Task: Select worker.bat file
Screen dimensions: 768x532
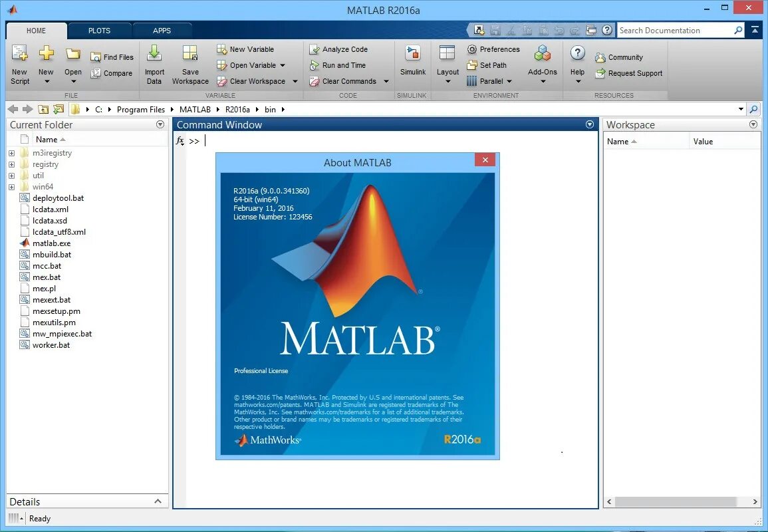Action: [x=51, y=345]
